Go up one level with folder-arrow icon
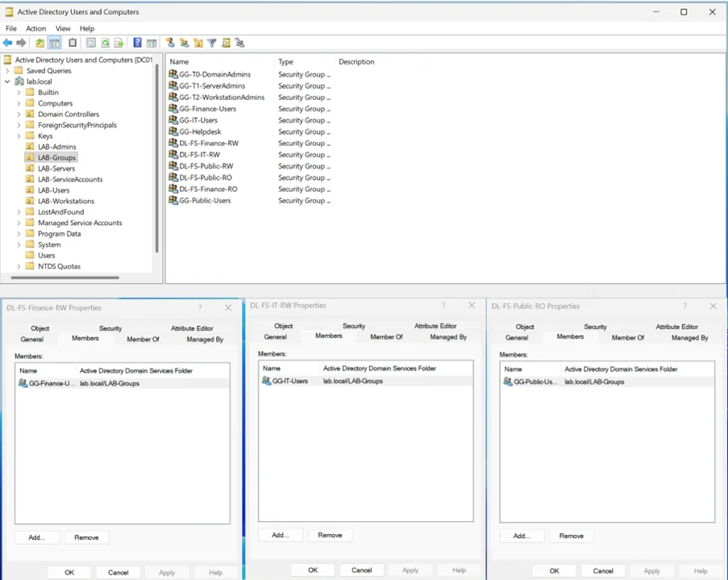Screen dimensions: 728x580 [40, 43]
